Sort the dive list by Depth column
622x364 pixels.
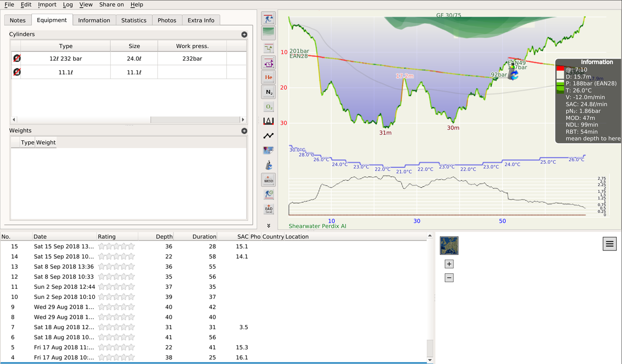click(x=164, y=237)
